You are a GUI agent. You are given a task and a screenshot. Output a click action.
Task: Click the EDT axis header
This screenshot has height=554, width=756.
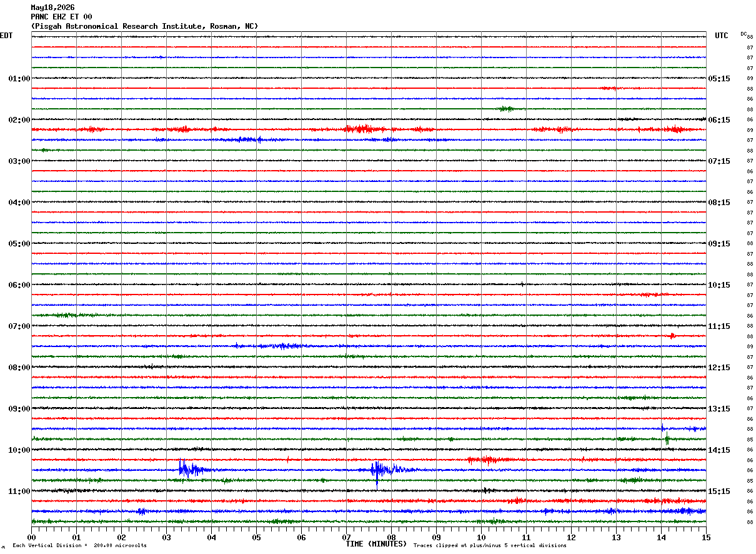coord(6,36)
